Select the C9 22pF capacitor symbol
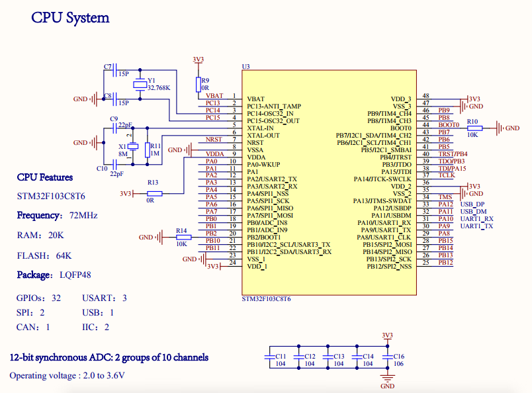The image size is (532, 393). 114,128
